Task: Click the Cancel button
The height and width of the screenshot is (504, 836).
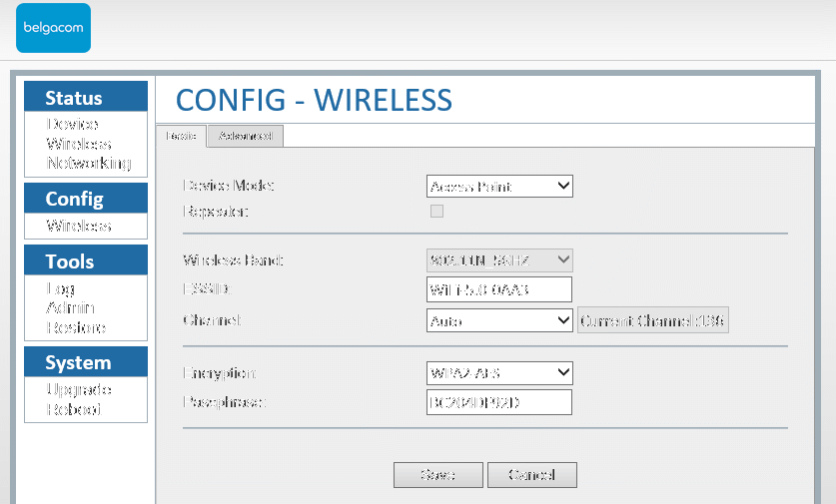Action: tap(531, 475)
